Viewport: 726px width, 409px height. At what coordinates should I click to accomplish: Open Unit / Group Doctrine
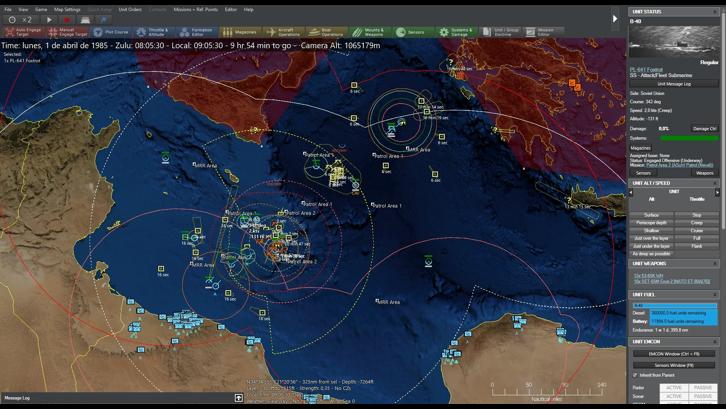tap(500, 32)
